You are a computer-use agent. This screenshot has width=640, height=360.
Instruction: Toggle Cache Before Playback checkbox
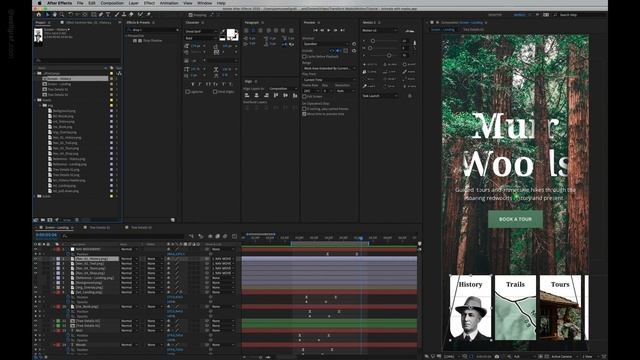tap(304, 57)
